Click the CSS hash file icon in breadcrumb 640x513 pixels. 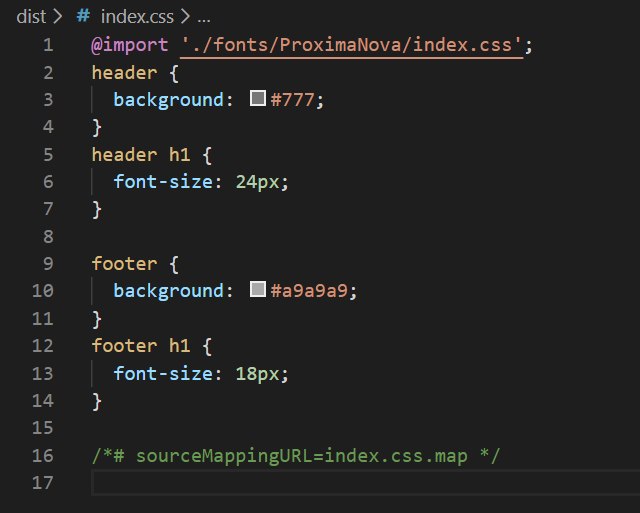coord(83,16)
